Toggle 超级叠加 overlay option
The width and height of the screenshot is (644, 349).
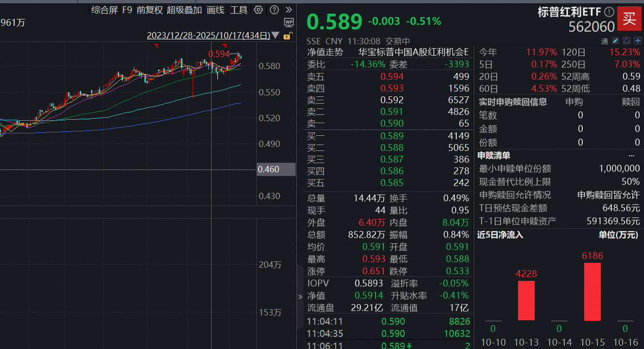pos(184,10)
